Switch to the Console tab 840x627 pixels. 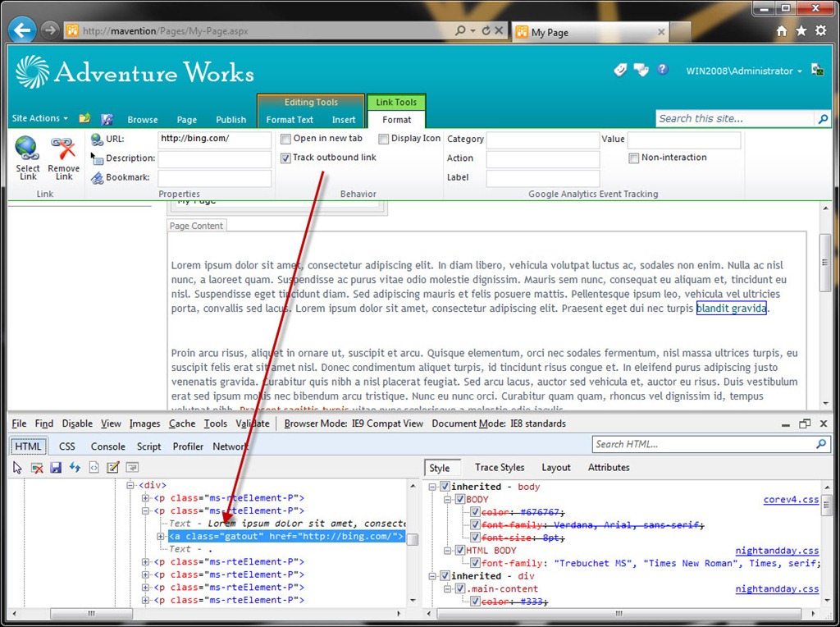pos(107,446)
